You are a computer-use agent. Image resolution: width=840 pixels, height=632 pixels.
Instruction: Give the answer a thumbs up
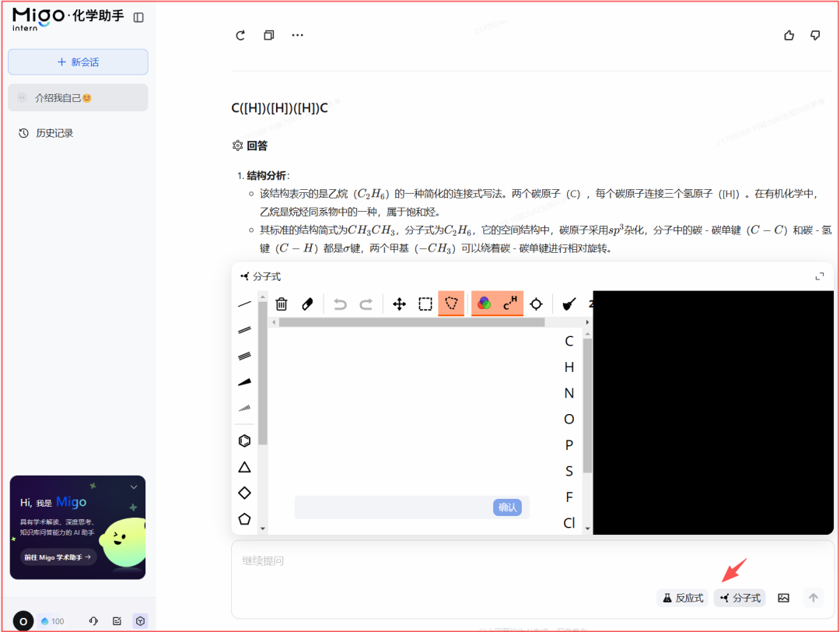[789, 35]
